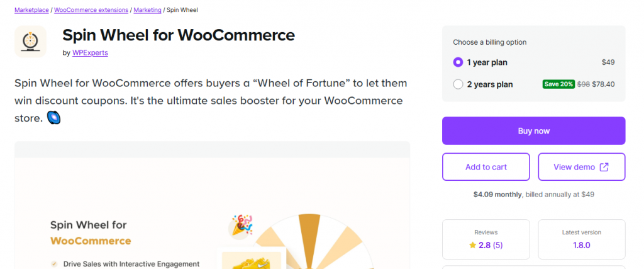
Task: Click the yellow star rating icon
Action: point(472,245)
